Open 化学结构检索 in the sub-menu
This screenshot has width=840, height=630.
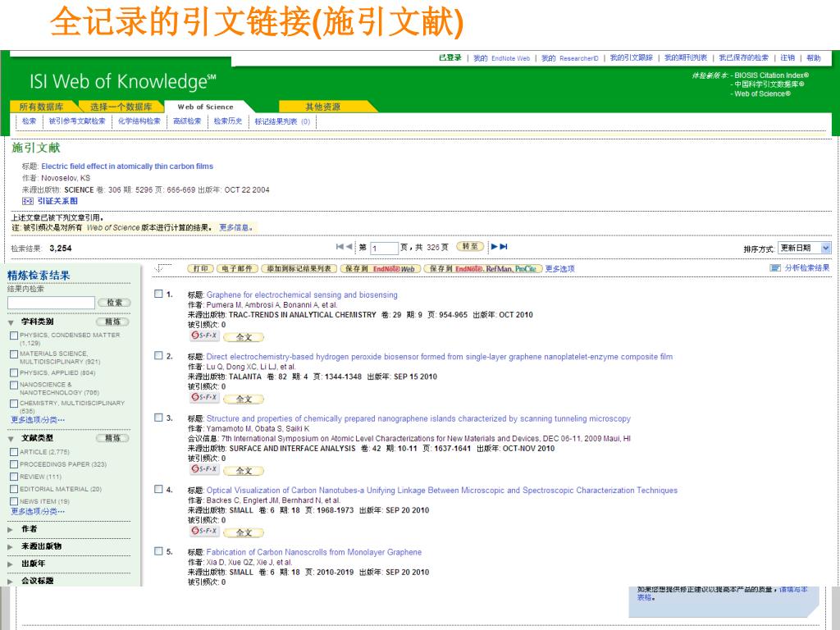pos(139,121)
